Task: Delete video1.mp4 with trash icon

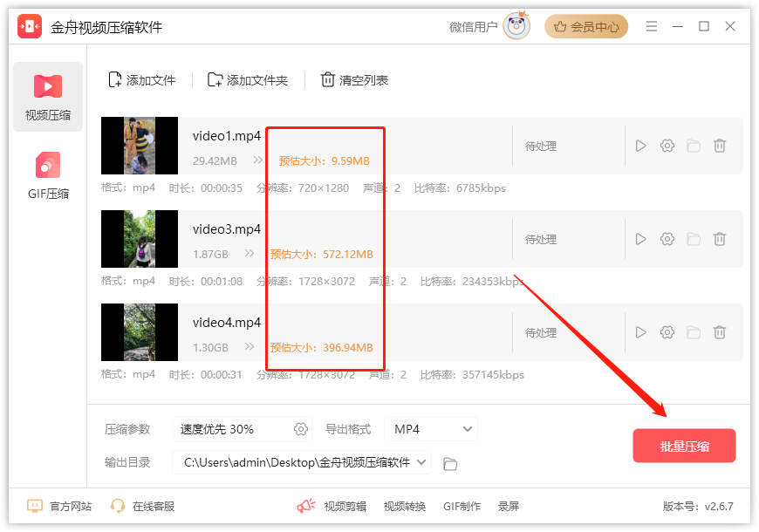Action: pos(720,146)
